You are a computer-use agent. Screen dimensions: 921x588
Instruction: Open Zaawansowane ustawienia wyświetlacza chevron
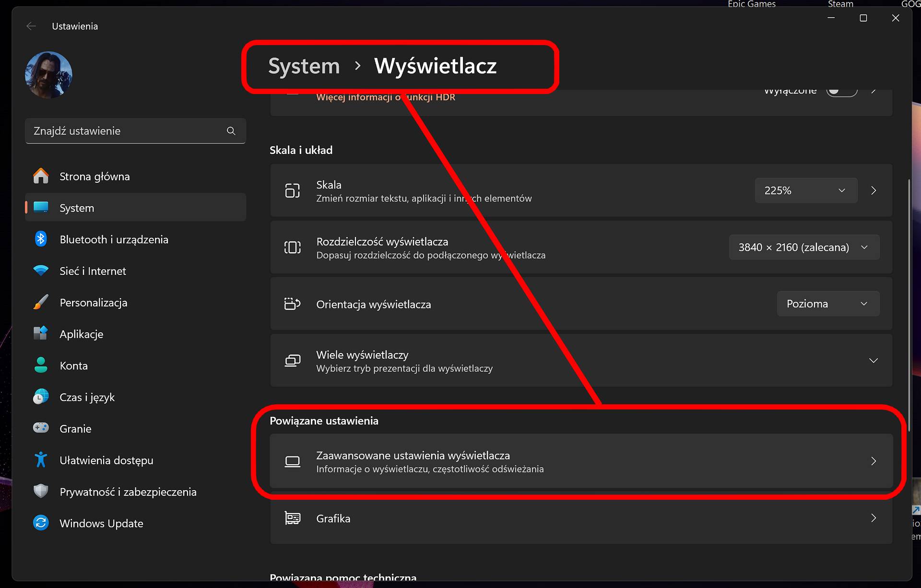874,461
